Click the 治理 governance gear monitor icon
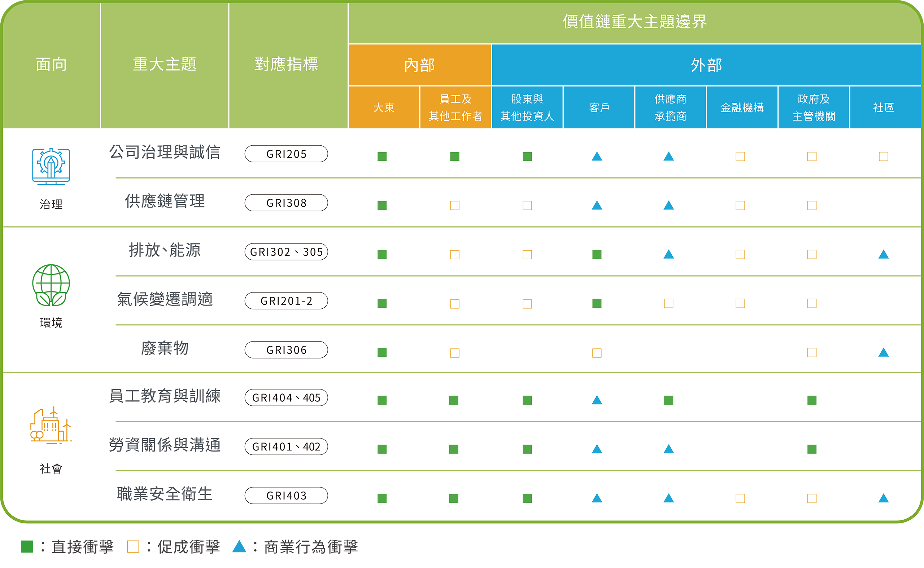Screen dimensions: 924x568 51,166
